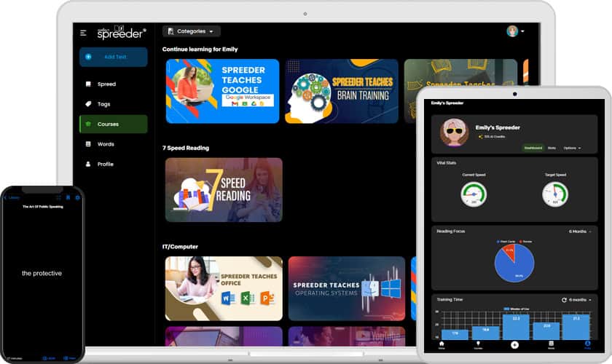The width and height of the screenshot is (612, 364).
Task: Open Training Time 6 months dropdown
Action: (580, 300)
